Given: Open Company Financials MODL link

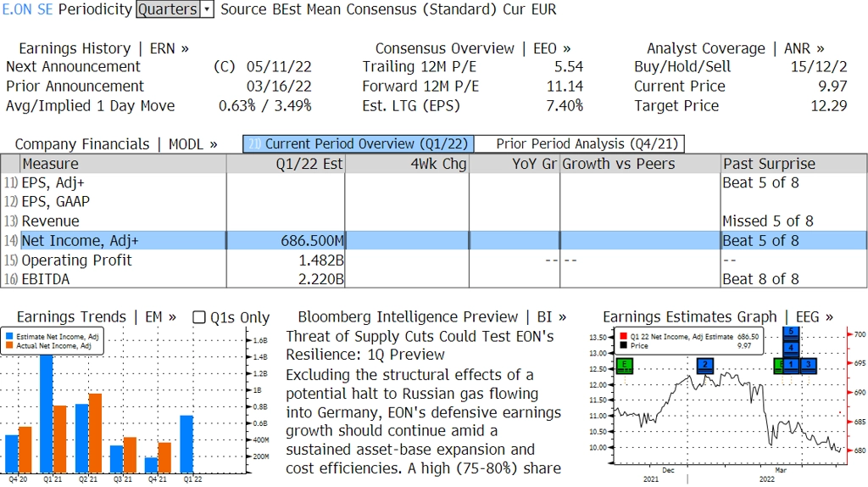Looking at the screenshot, I should [x=116, y=144].
